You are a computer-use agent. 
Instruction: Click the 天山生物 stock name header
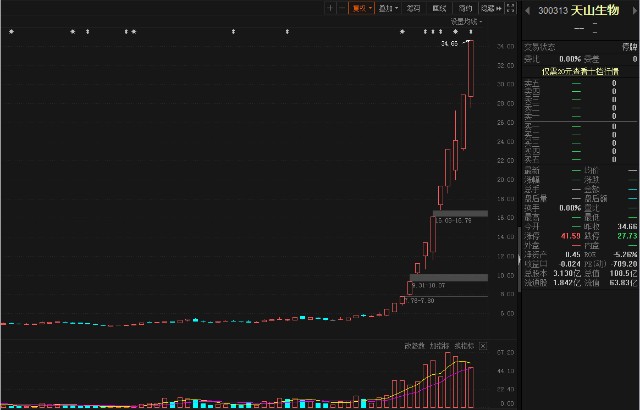(x=598, y=10)
